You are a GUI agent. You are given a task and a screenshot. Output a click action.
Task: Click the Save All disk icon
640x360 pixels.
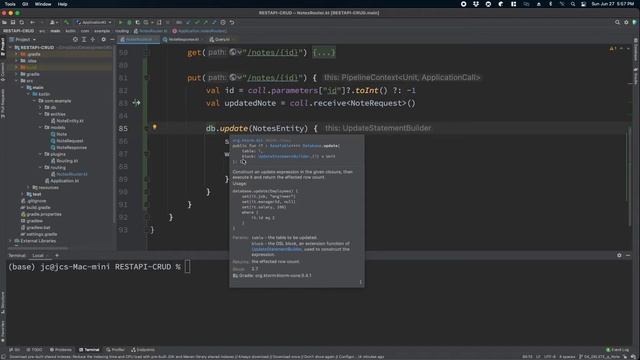pos(13,22)
